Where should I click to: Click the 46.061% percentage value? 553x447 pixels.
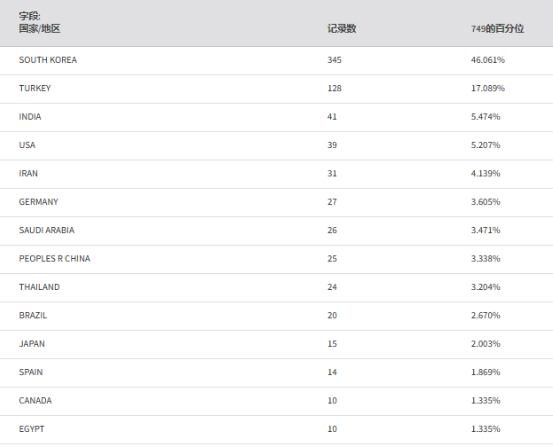coord(488,60)
